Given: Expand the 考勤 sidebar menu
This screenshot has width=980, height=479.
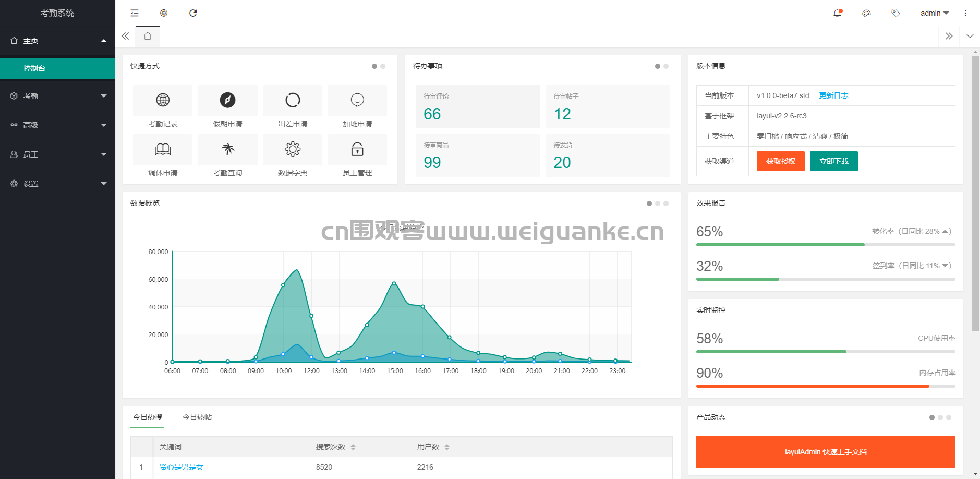Looking at the screenshot, I should [57, 96].
